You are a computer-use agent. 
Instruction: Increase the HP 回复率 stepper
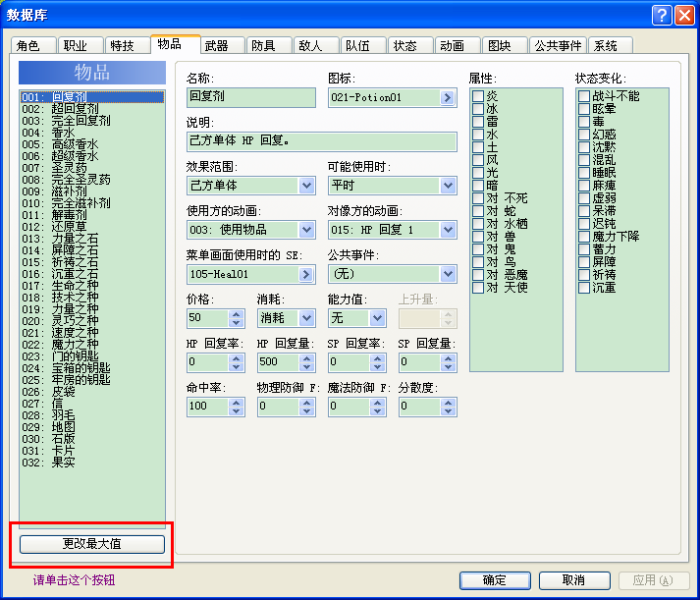pos(237,358)
